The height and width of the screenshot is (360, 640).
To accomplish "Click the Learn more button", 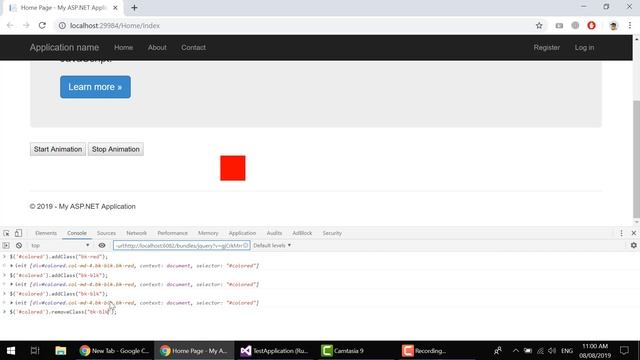I will point(95,87).
